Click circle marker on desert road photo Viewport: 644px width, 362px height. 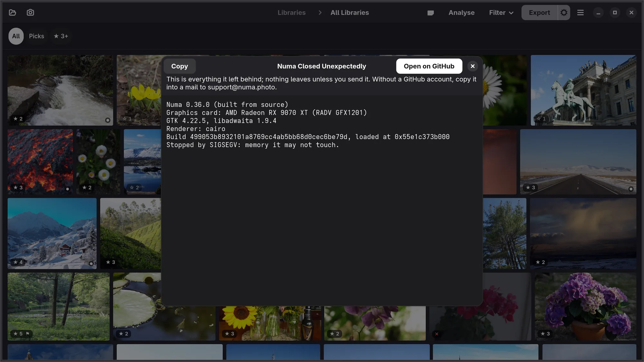tap(631, 189)
